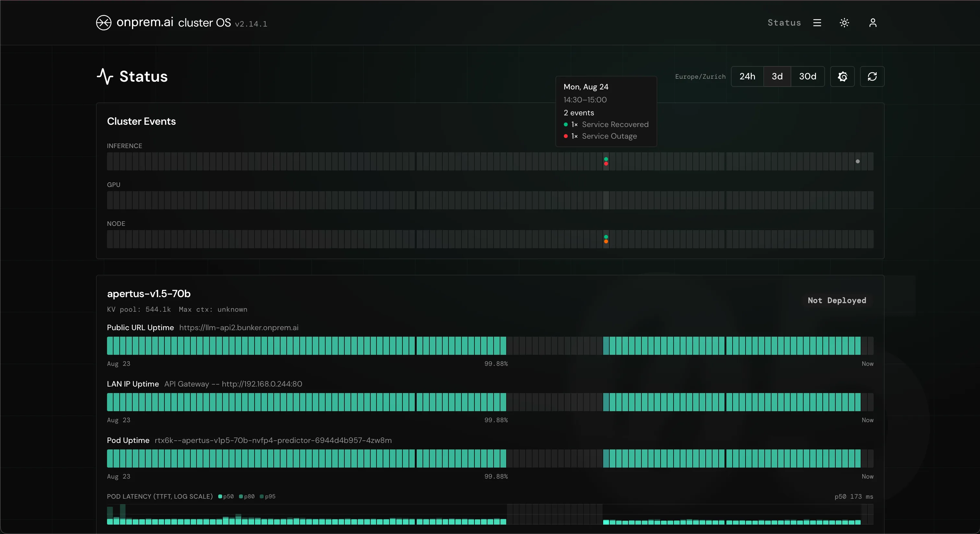Select the 30d time range
Image resolution: width=980 pixels, height=534 pixels.
click(807, 76)
